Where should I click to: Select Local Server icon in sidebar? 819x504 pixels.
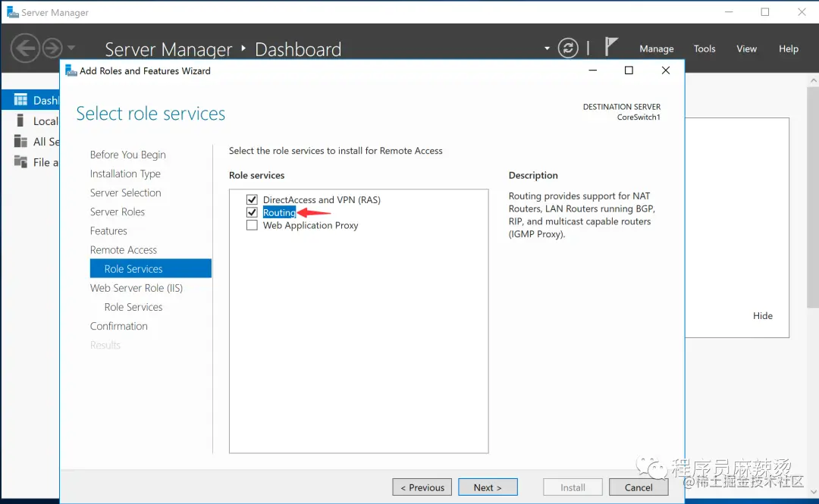point(20,121)
